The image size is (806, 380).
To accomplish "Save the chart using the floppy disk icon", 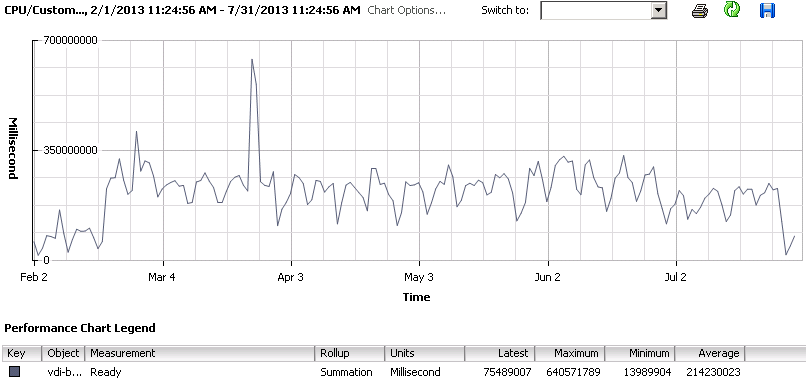I will 767,10.
